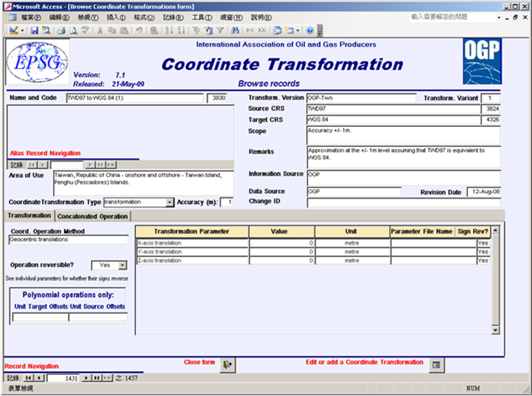Click the Filter By Selection icon
The image size is (532, 396).
pos(196,31)
